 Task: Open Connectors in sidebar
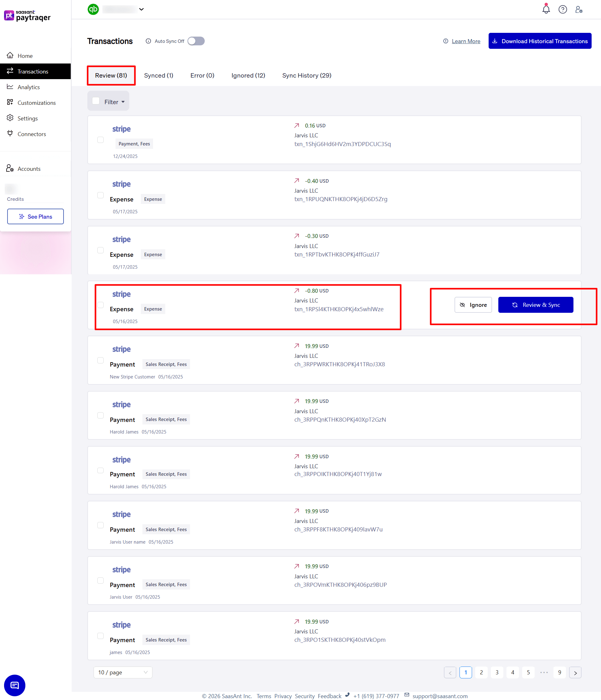(31, 134)
